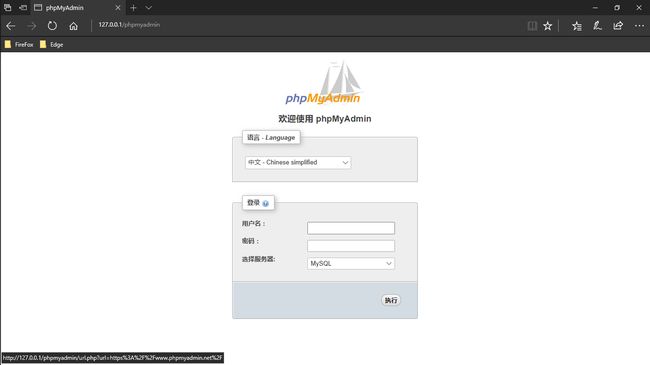Reload the phpMyAdmin page
This screenshot has height=365, width=650.
tap(52, 26)
